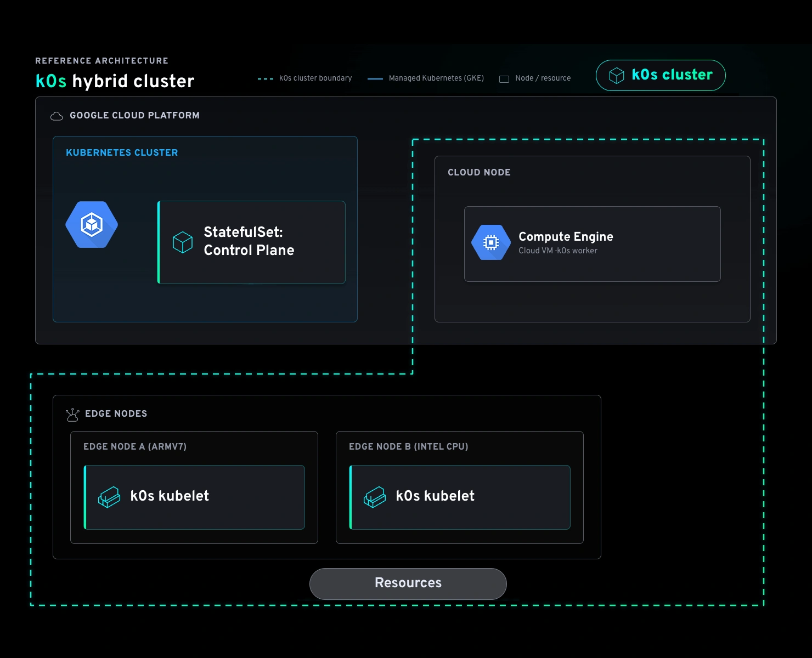Click the blue line Managed Kubernetes legend swatch

(375, 78)
